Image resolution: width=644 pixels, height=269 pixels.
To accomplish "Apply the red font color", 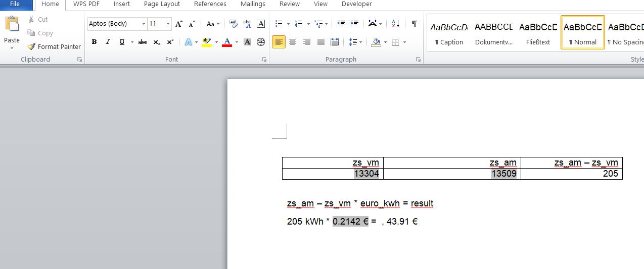I will 227,42.
